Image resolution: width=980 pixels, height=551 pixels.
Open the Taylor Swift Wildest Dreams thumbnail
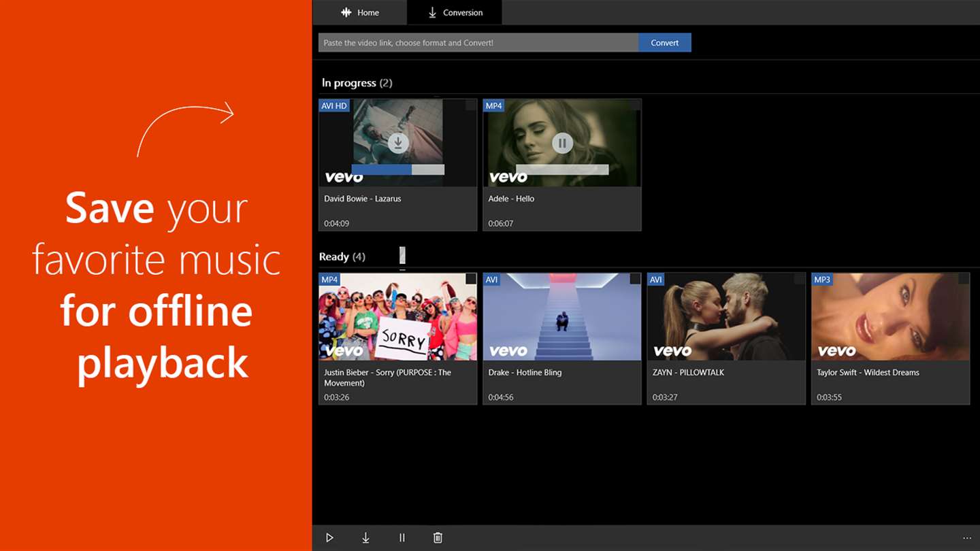(x=890, y=317)
